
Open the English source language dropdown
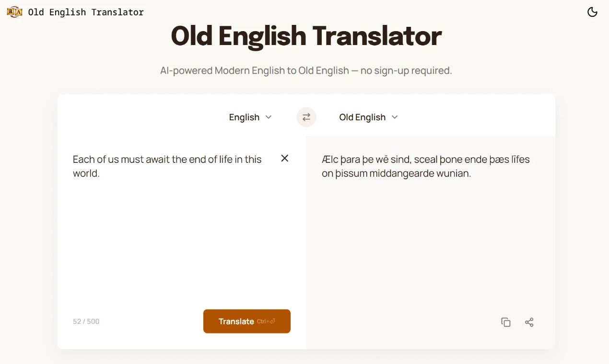250,117
